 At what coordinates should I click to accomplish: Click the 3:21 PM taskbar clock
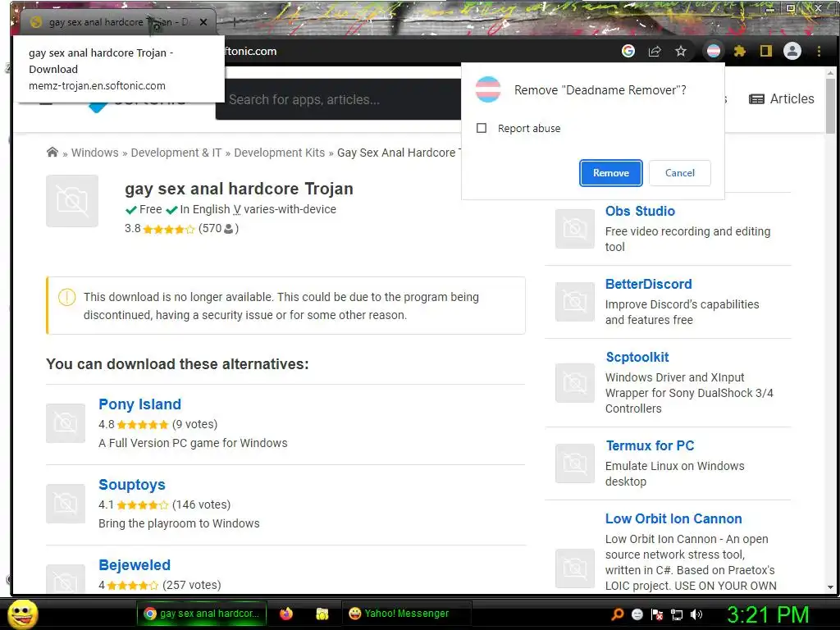coord(767,614)
